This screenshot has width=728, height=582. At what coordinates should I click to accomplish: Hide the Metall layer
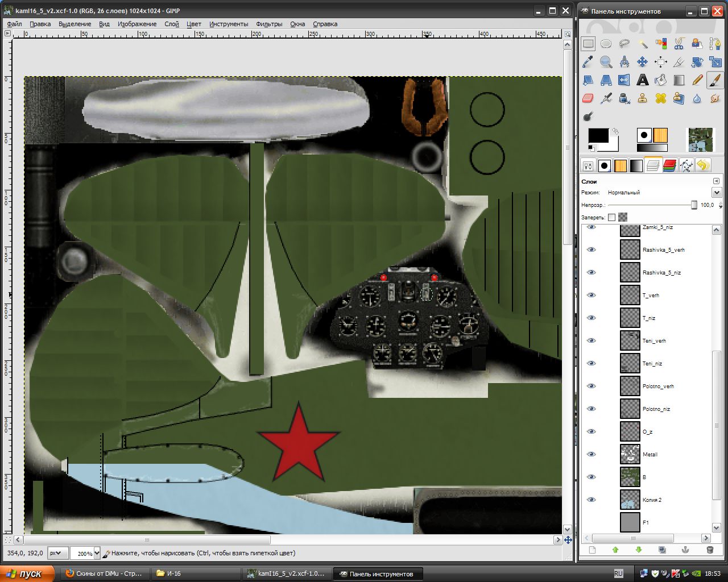coord(591,454)
